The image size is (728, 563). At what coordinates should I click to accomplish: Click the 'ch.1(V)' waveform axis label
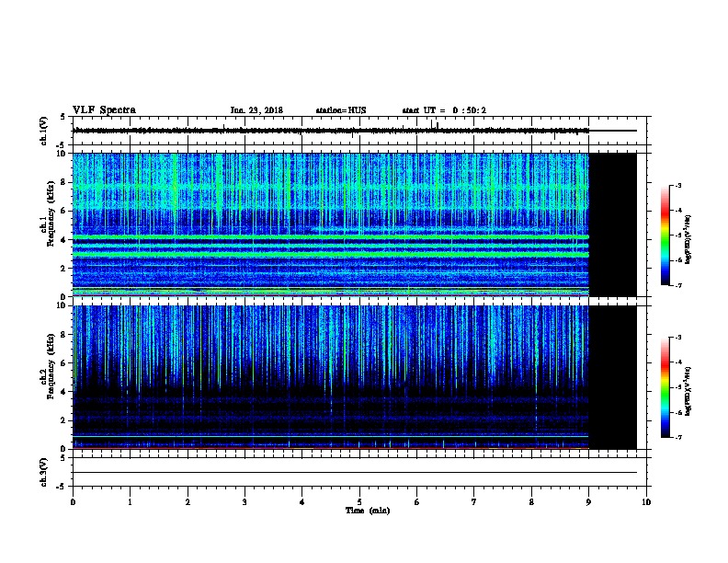[43, 131]
